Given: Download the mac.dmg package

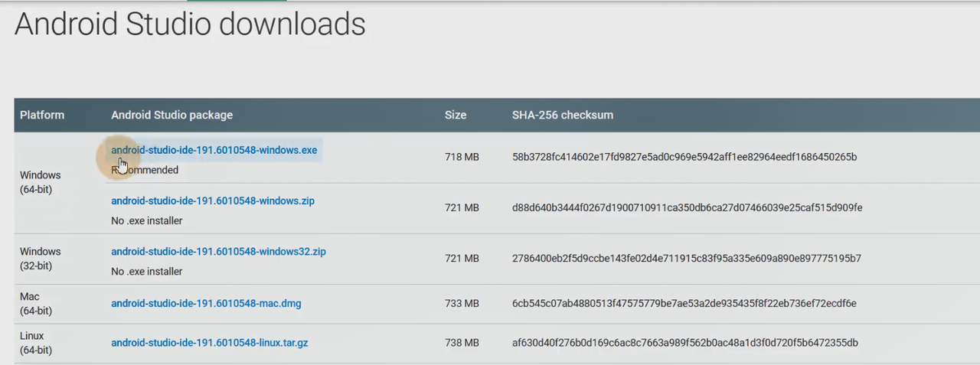Looking at the screenshot, I should 206,303.
